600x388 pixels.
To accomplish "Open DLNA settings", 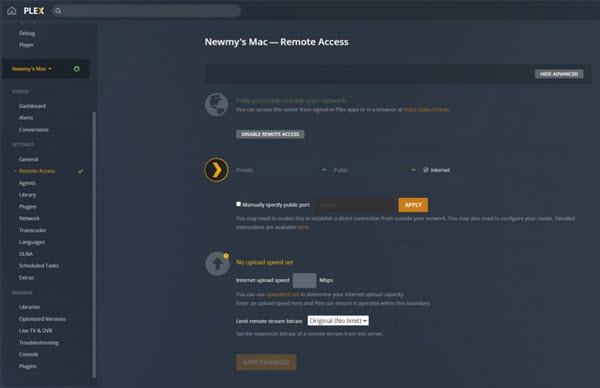I will click(x=26, y=254).
